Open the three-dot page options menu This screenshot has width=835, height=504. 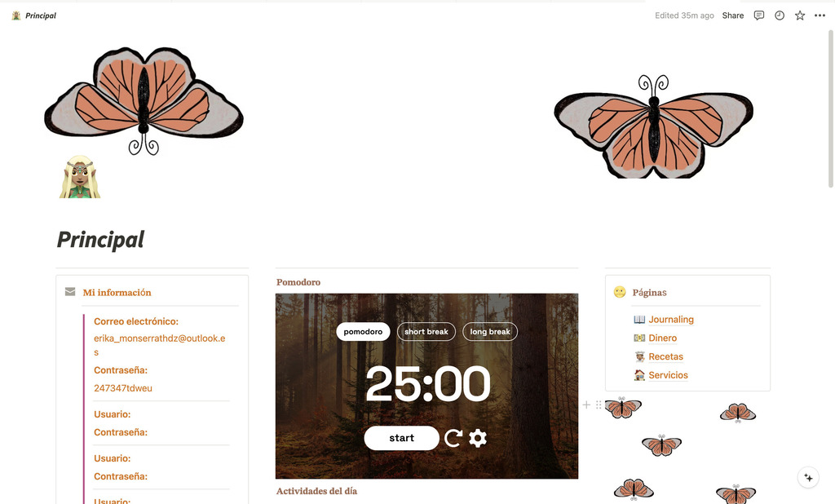pyautogui.click(x=820, y=15)
